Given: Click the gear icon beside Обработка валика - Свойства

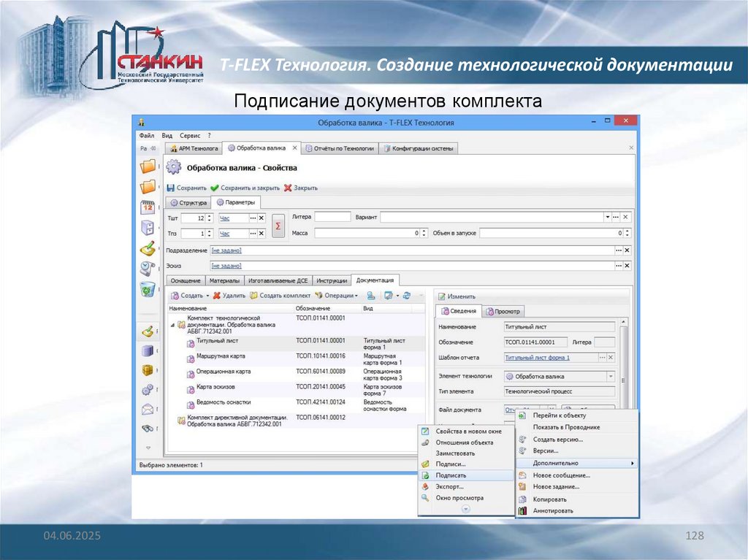Looking at the screenshot, I should [174, 167].
